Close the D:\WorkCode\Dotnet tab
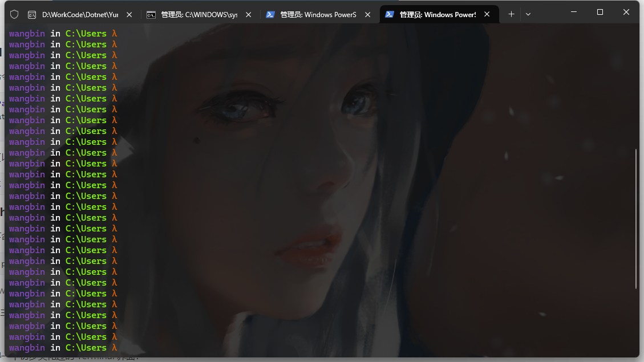 pyautogui.click(x=129, y=15)
